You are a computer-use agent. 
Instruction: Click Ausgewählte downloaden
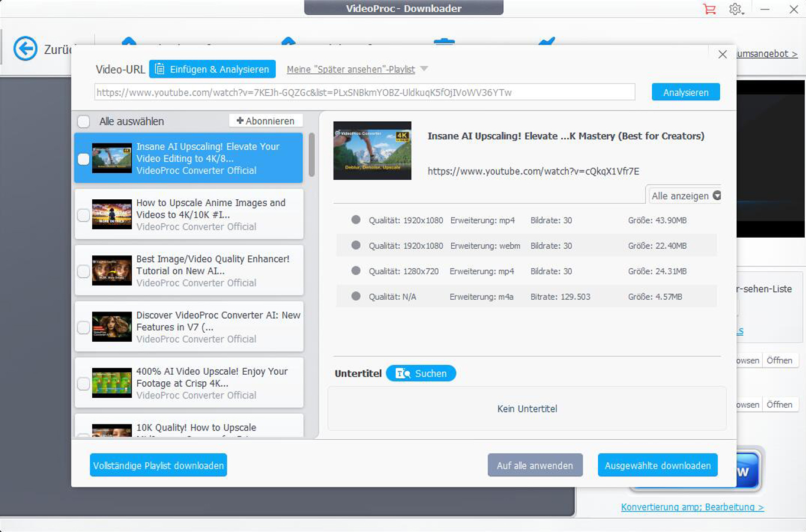point(658,465)
